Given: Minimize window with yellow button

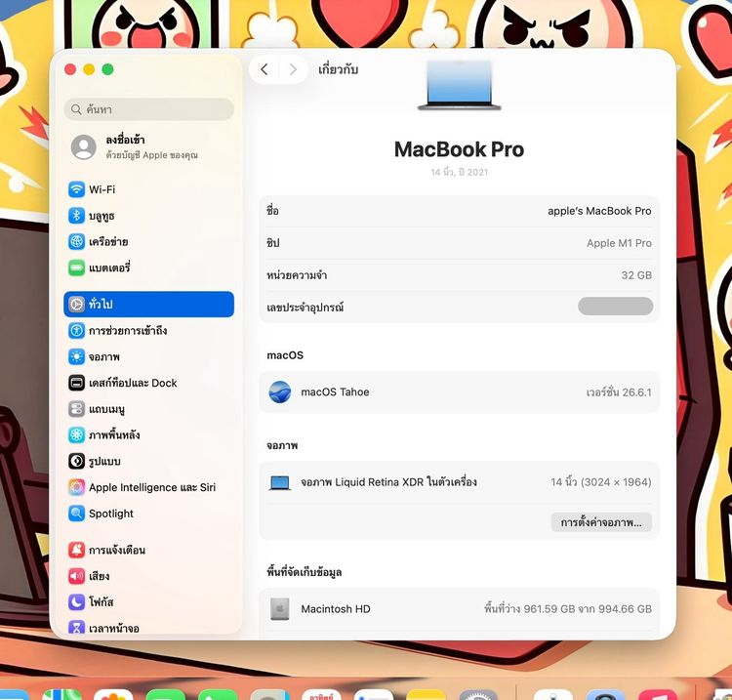Looking at the screenshot, I should (x=89, y=69).
